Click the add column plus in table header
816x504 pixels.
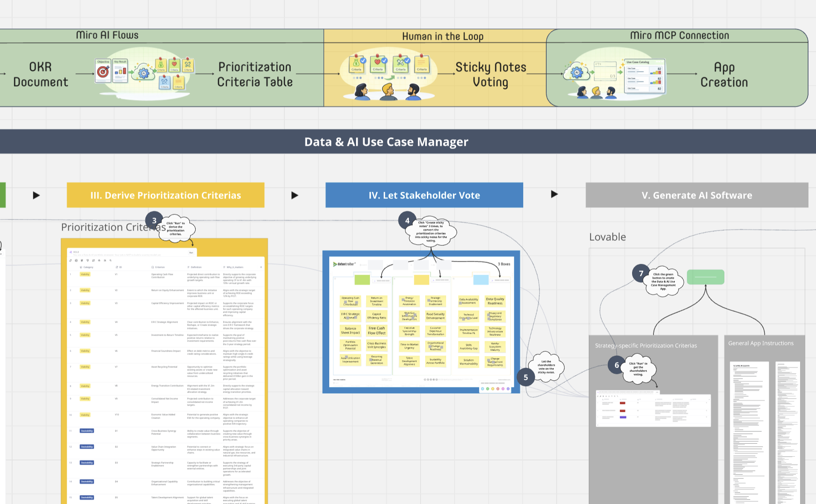point(261,267)
